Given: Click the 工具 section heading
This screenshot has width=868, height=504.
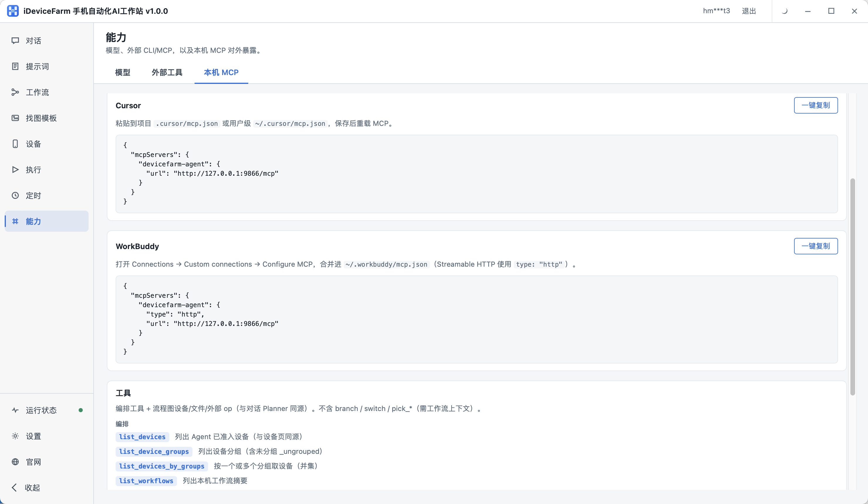Looking at the screenshot, I should [123, 393].
